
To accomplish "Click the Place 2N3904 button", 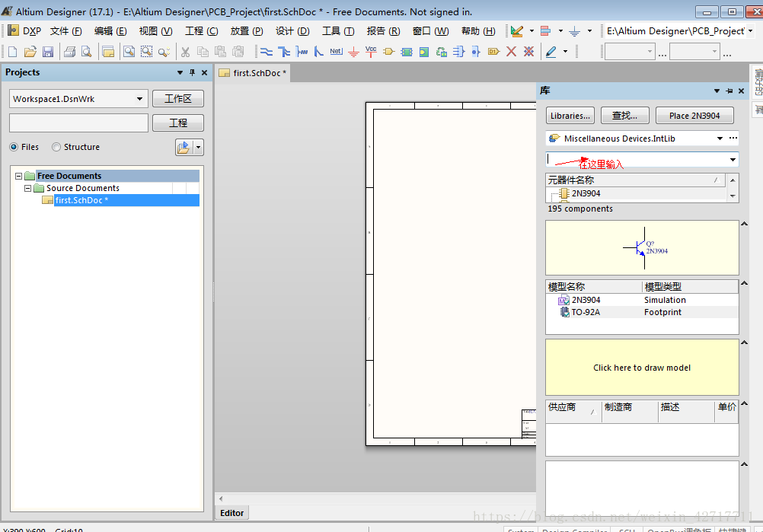I will [694, 116].
